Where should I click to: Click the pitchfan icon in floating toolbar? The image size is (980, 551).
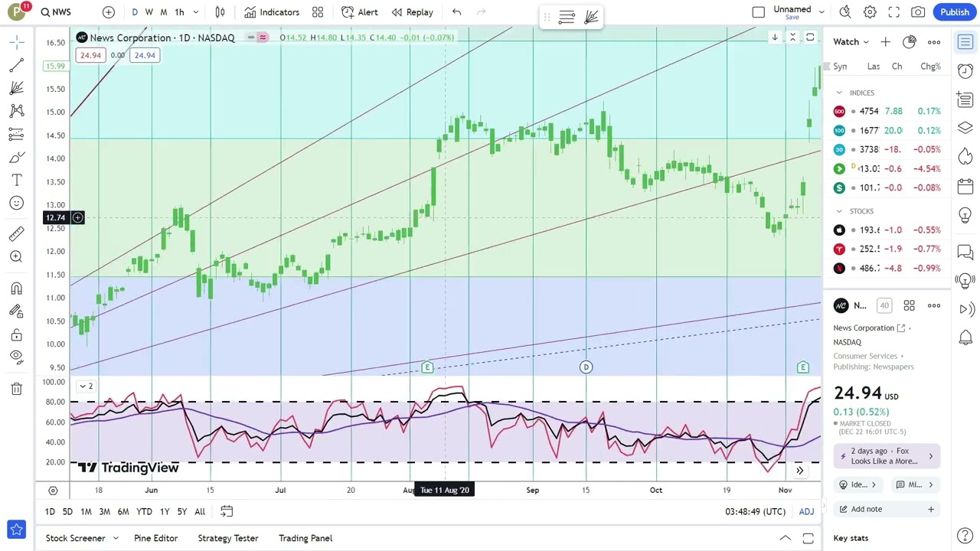[591, 17]
